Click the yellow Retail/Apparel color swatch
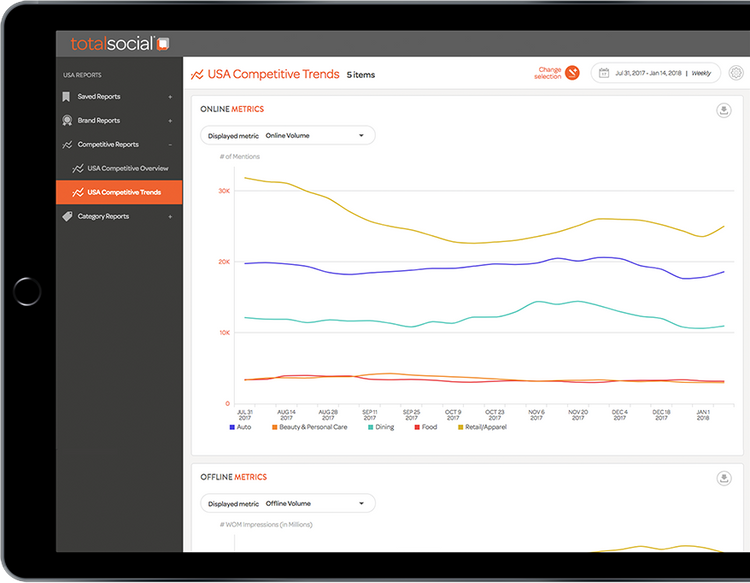Image resolution: width=750 pixels, height=583 pixels. point(461,427)
